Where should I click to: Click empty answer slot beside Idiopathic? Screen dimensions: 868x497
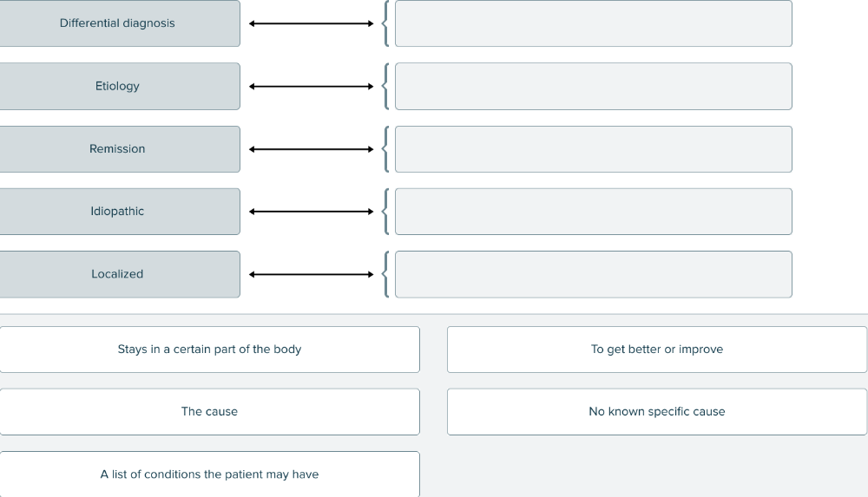[x=593, y=212]
